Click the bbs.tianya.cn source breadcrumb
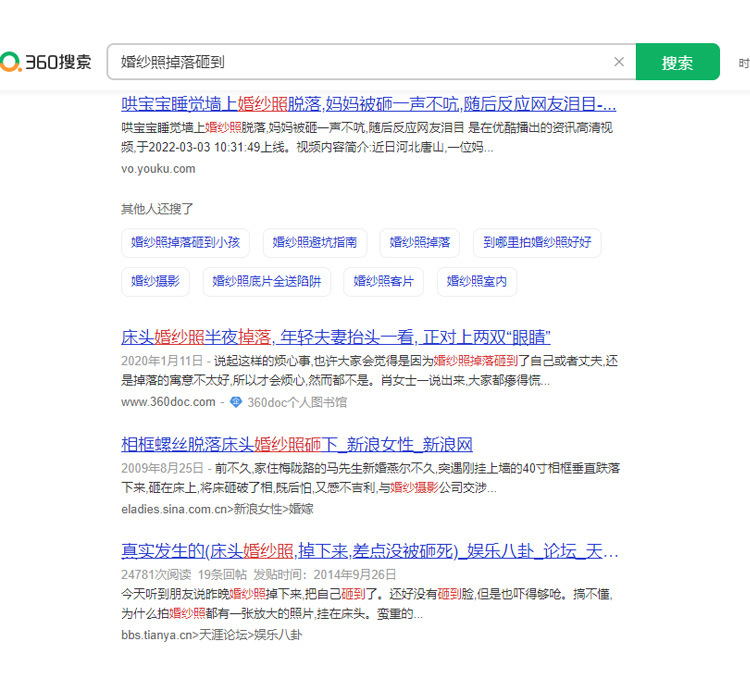The height and width of the screenshot is (680, 750). click(211, 634)
